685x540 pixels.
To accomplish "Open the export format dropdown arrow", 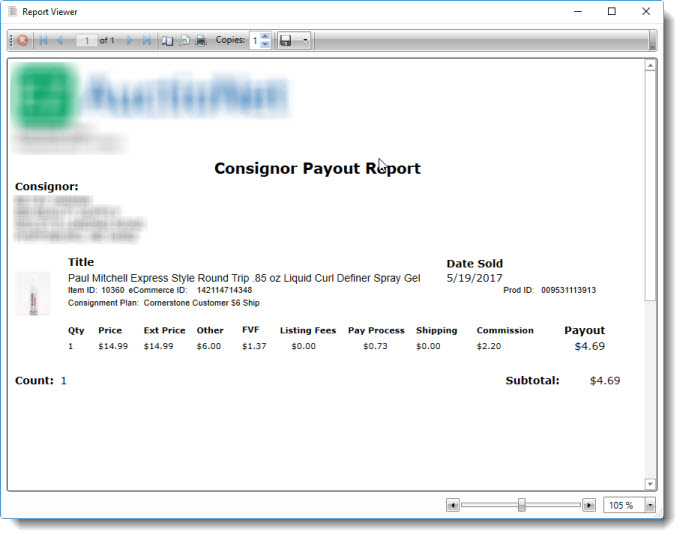I will (305, 41).
